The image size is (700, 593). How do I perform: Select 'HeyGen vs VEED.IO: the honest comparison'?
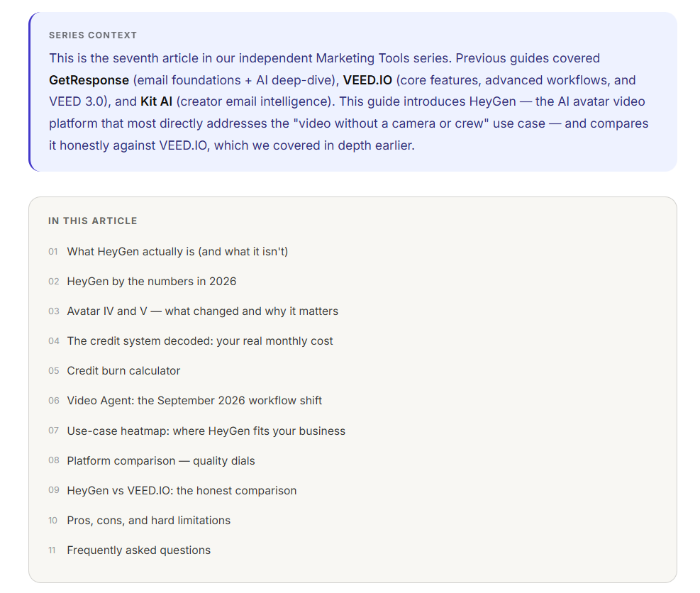182,491
